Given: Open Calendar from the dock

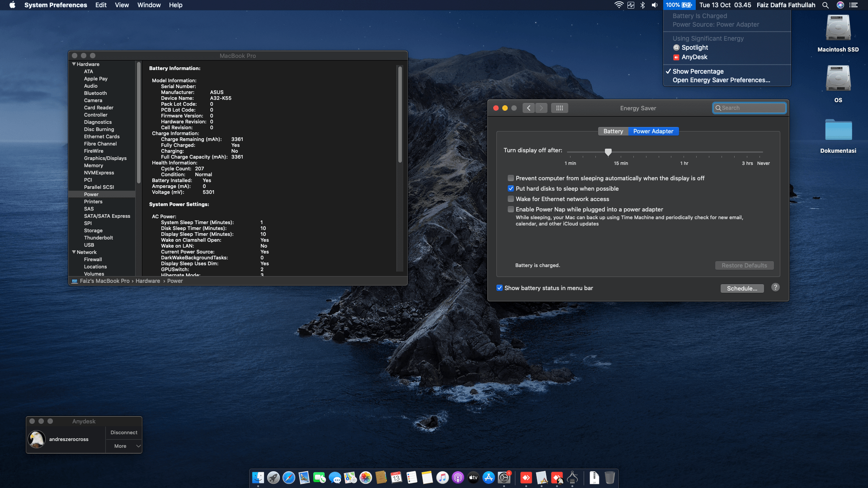Looking at the screenshot, I should pyautogui.click(x=396, y=478).
